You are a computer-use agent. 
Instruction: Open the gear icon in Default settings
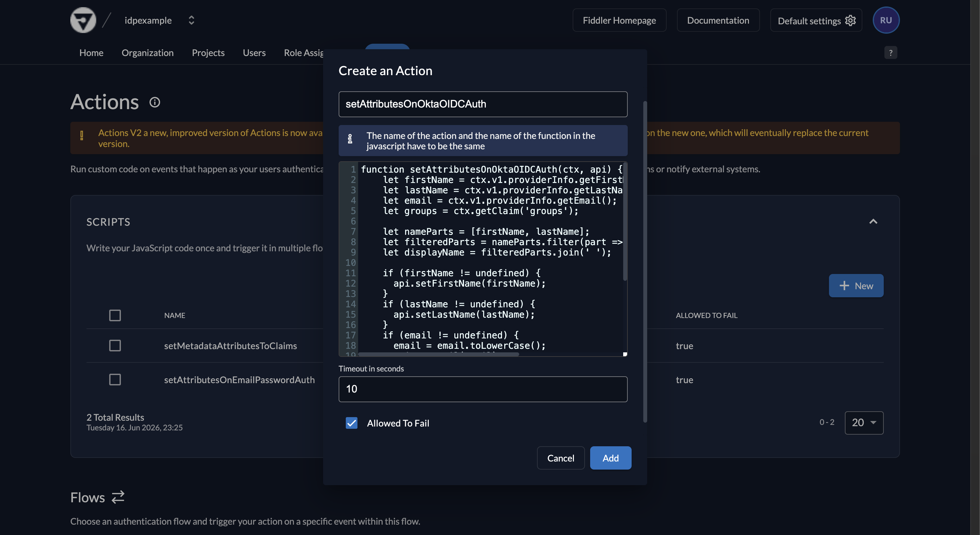850,20
